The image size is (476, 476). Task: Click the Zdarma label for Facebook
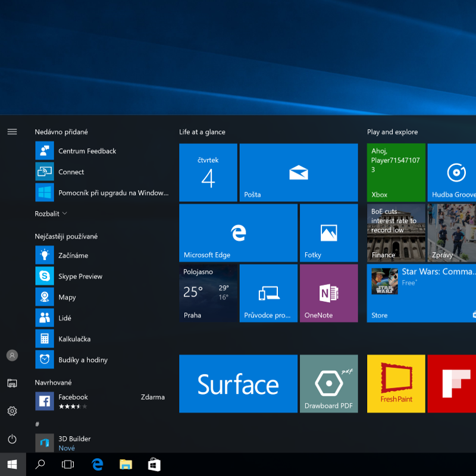pos(153,397)
